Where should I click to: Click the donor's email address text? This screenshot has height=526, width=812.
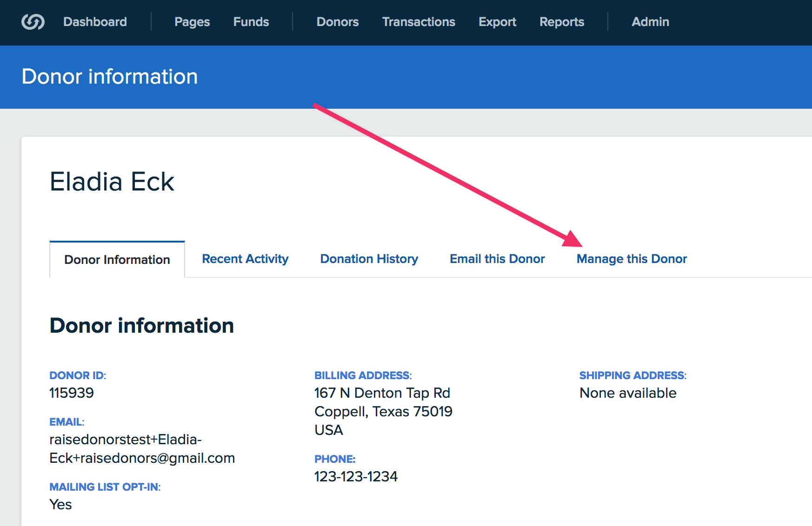(x=142, y=449)
